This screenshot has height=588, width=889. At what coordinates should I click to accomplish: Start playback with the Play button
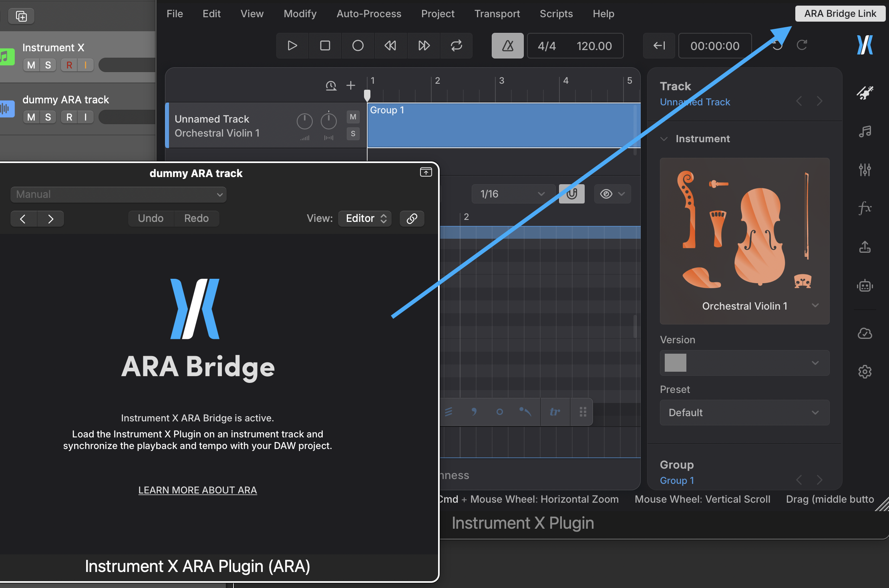point(292,46)
